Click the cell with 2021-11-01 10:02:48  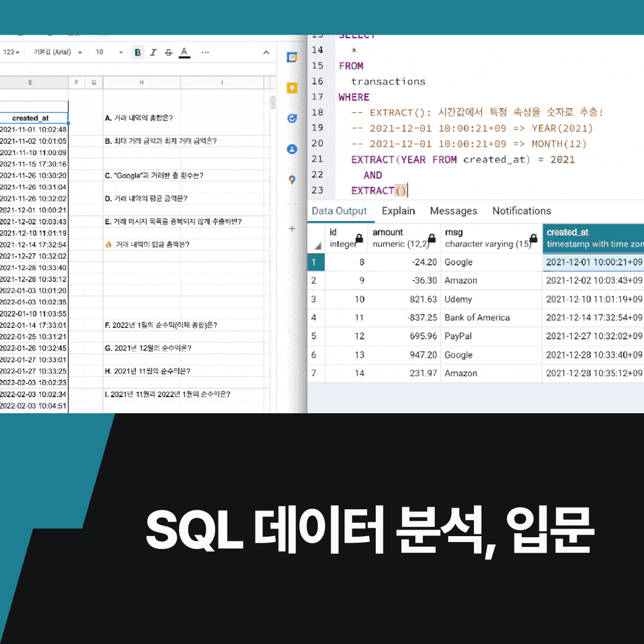[x=33, y=129]
